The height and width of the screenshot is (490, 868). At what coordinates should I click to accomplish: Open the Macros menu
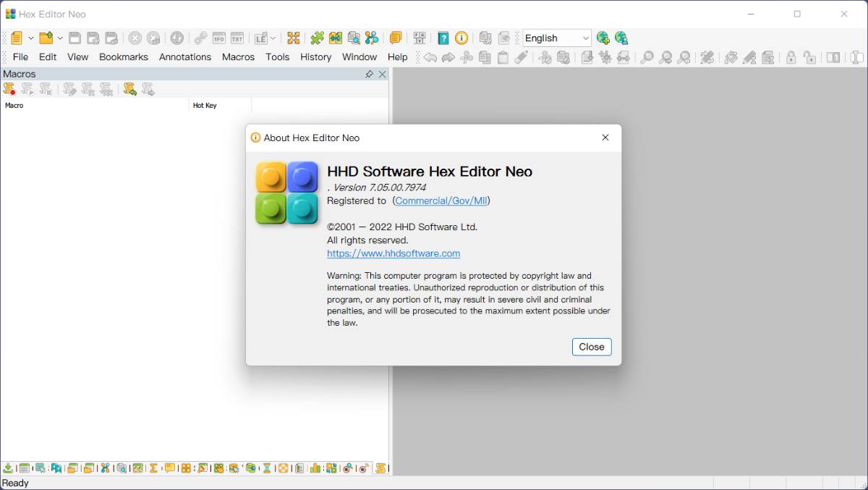coord(239,57)
